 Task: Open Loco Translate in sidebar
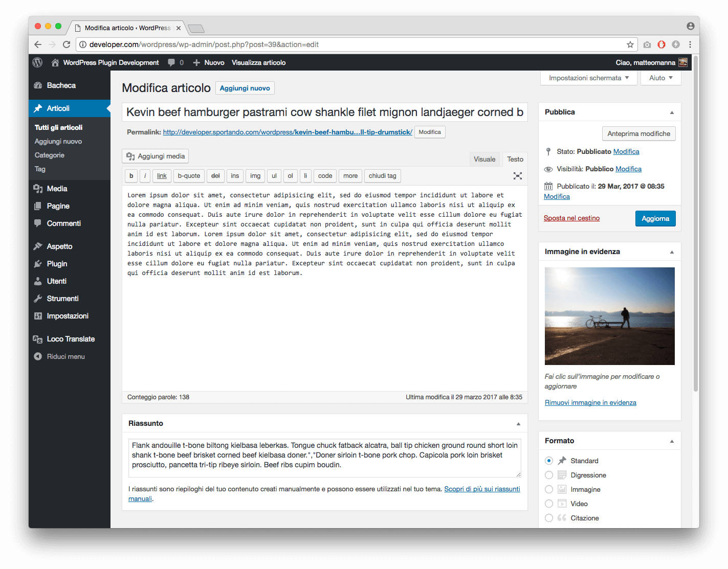pyautogui.click(x=70, y=339)
